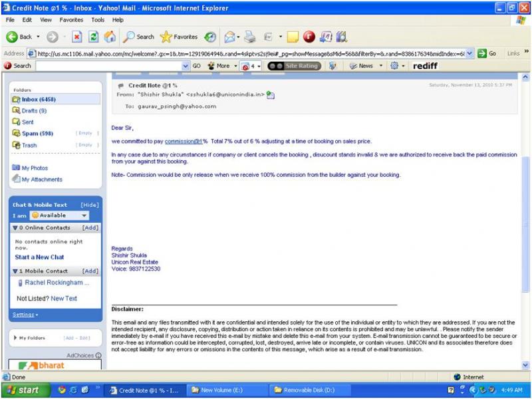Toggle the Site Rating button
This screenshot has height=399, width=532.
click(x=294, y=66)
